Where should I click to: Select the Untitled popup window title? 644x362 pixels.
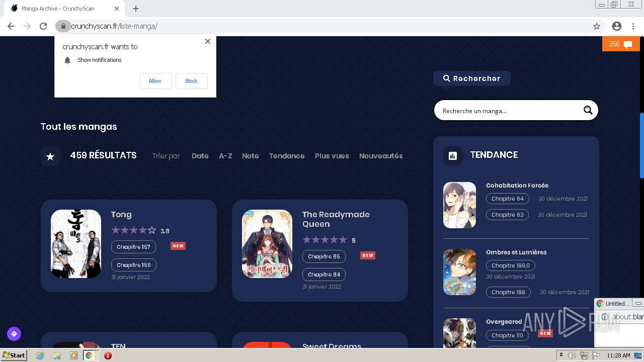(617, 304)
